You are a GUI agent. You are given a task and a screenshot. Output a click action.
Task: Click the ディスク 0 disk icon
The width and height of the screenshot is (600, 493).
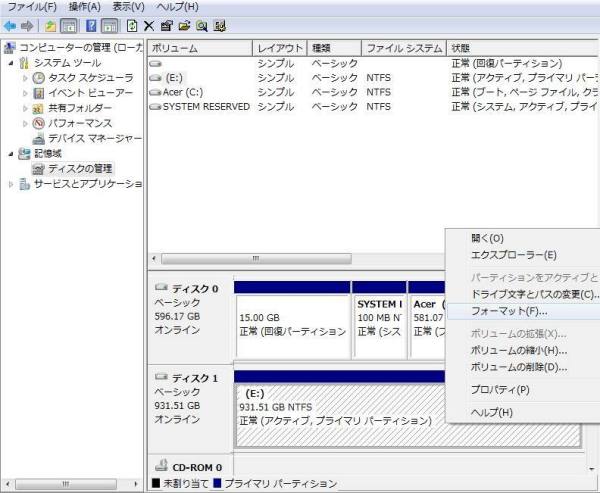point(161,289)
